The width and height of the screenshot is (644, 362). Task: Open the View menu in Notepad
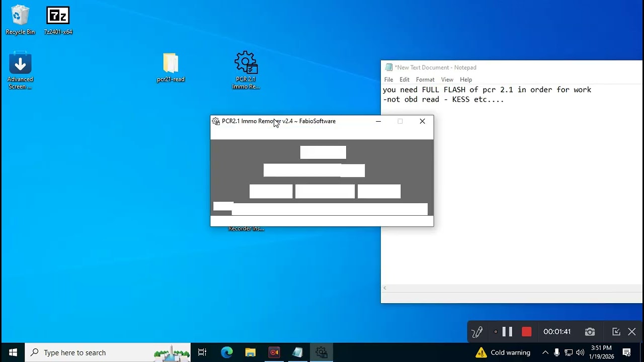[x=447, y=79]
